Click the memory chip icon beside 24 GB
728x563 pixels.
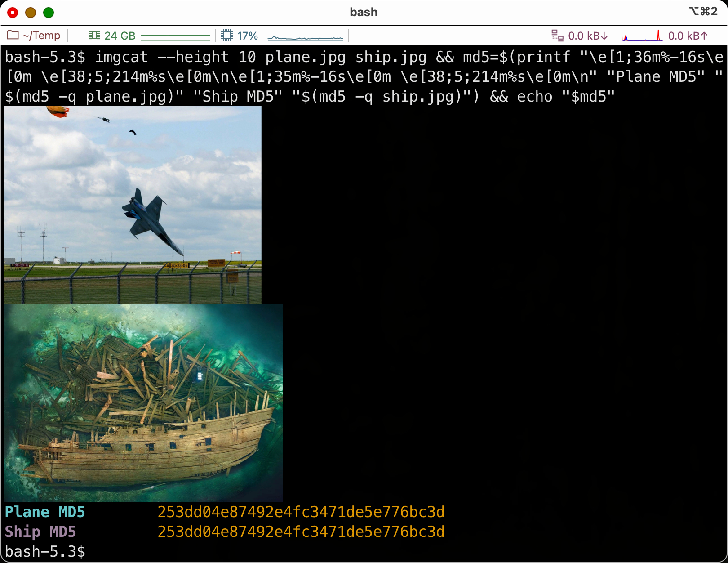(94, 36)
